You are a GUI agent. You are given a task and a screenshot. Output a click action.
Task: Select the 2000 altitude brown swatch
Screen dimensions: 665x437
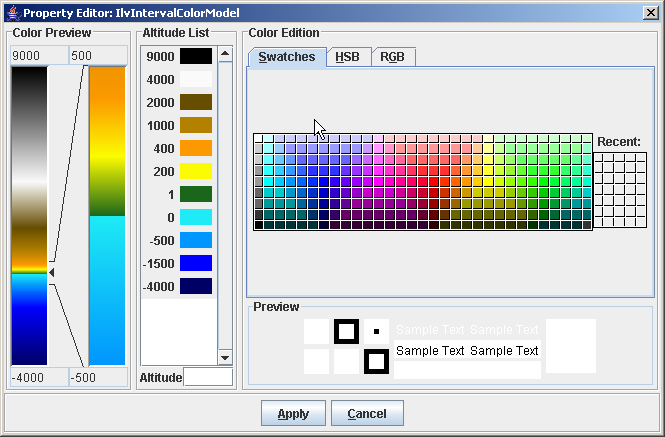point(195,103)
